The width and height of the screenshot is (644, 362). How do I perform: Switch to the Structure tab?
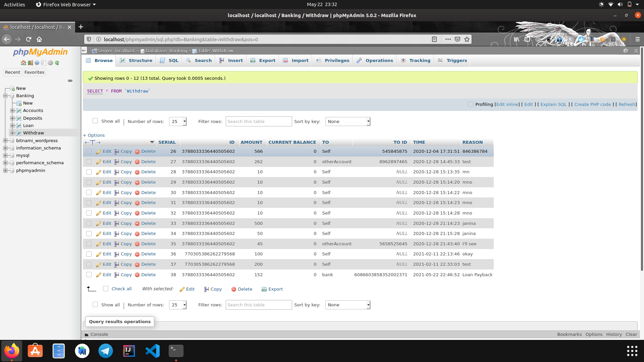[x=136, y=60]
